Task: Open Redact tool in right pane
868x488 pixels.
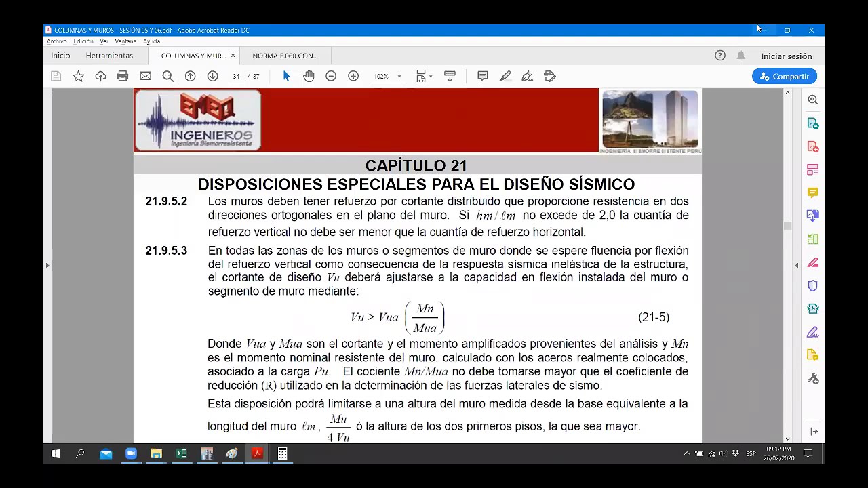Action: point(813,263)
